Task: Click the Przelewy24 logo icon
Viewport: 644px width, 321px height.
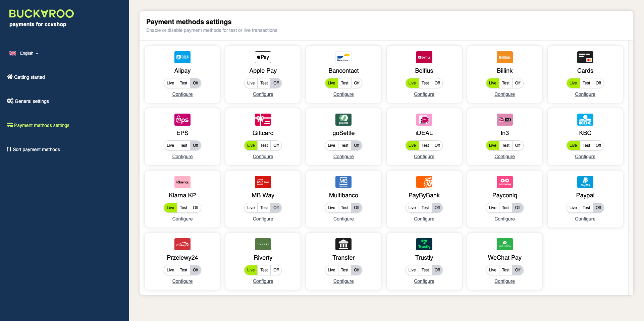Action: click(x=182, y=244)
